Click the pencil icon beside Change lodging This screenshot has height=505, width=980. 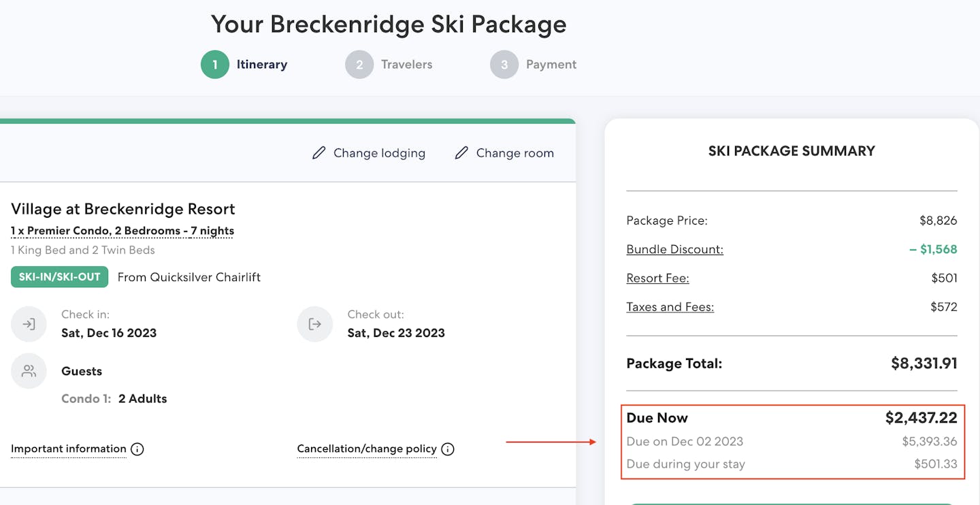click(x=318, y=153)
